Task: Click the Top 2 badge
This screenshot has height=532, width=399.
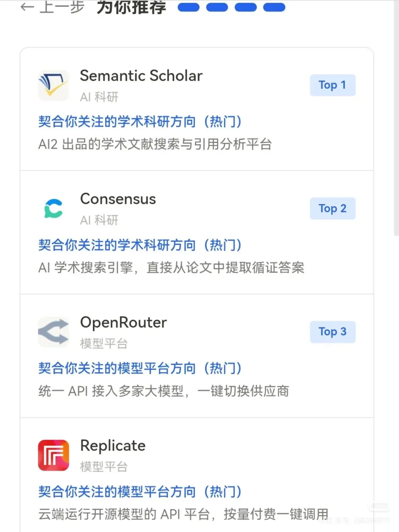Action: (332, 208)
